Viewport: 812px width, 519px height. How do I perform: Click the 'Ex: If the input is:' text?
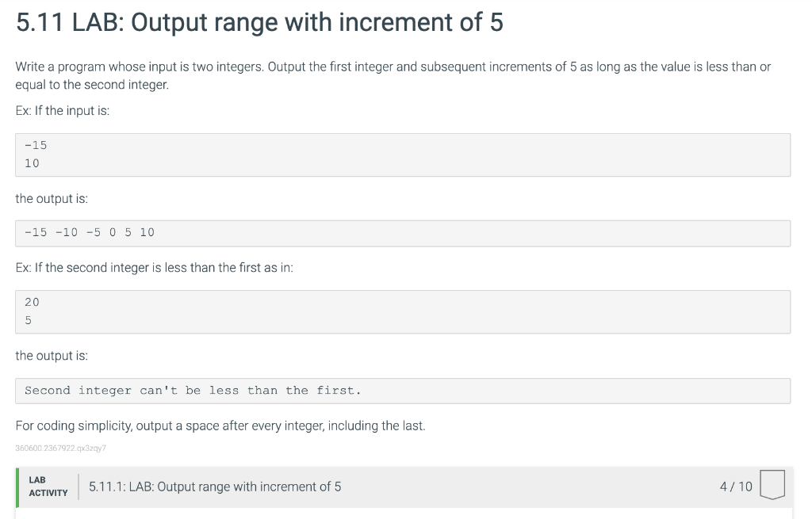[63, 111]
